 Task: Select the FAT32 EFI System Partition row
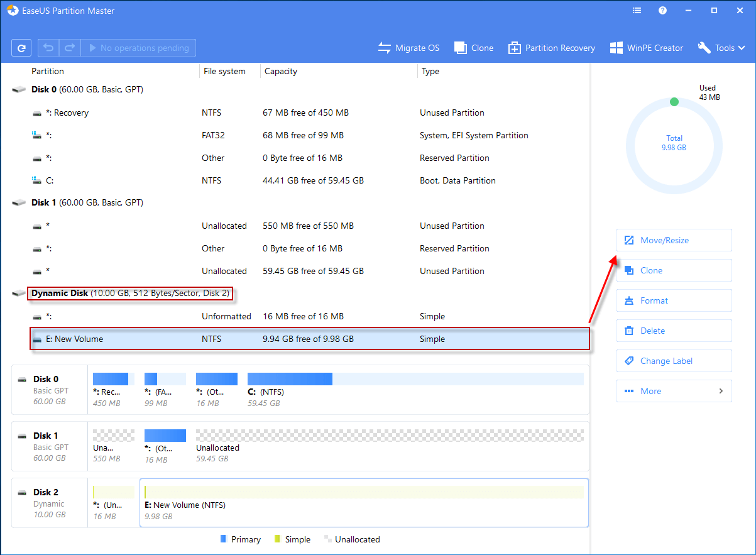[310, 135]
